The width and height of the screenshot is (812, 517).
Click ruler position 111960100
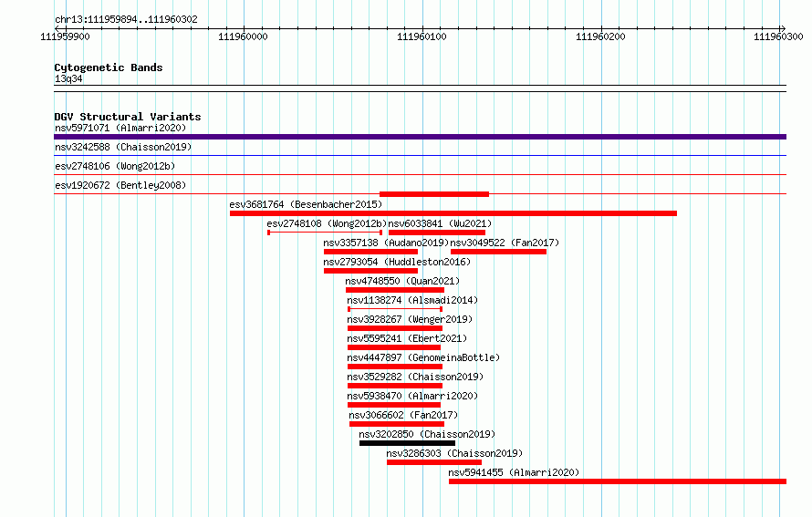coord(422,36)
